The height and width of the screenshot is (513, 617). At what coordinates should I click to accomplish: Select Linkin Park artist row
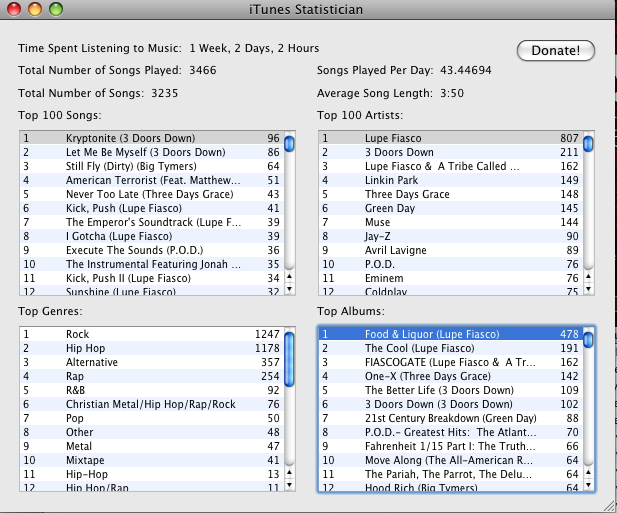pos(451,180)
